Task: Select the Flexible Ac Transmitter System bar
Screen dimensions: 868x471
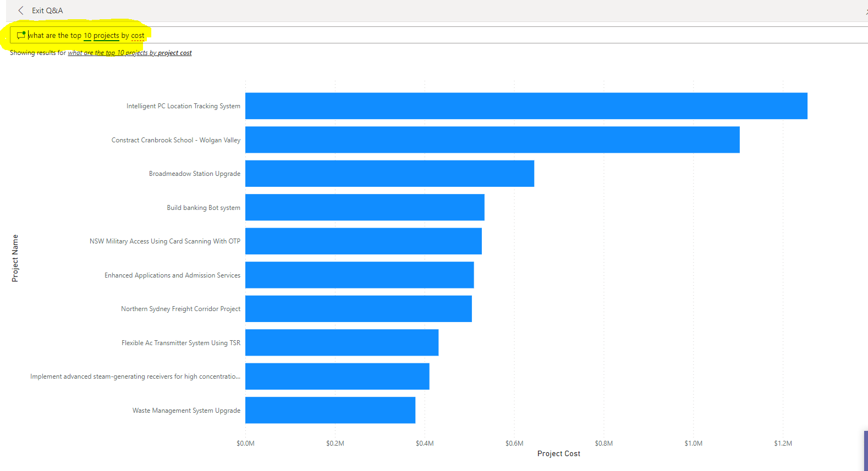Action: (342, 342)
